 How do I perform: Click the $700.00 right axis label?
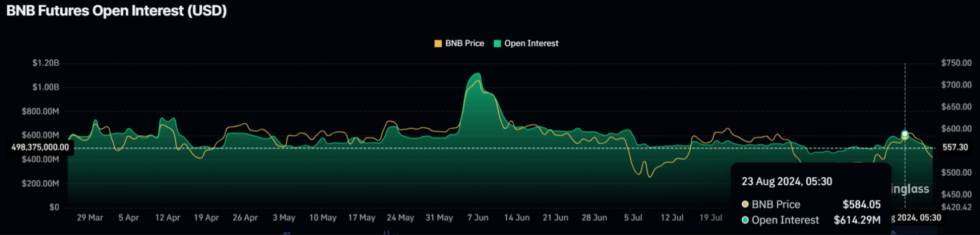(957, 84)
